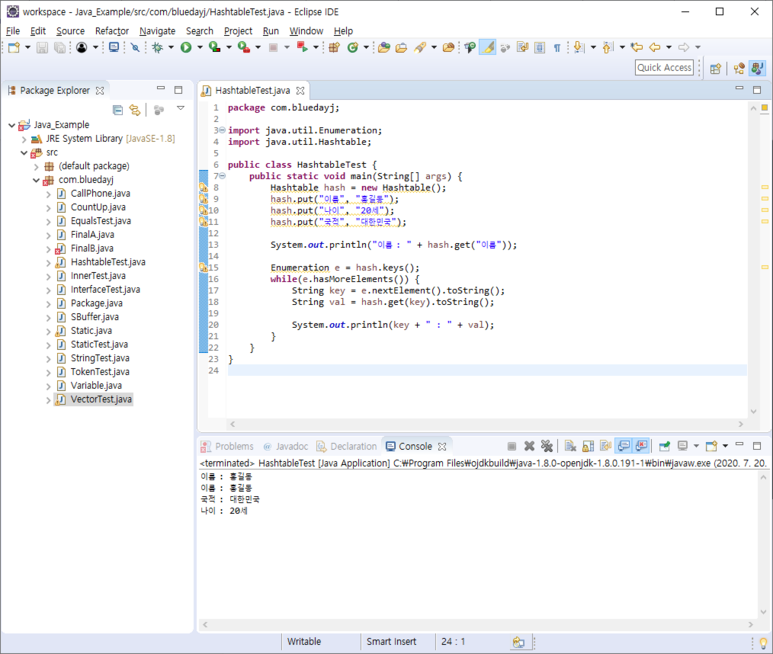
Task: Select CallPhone.java in Package Explorer
Action: [x=101, y=194]
